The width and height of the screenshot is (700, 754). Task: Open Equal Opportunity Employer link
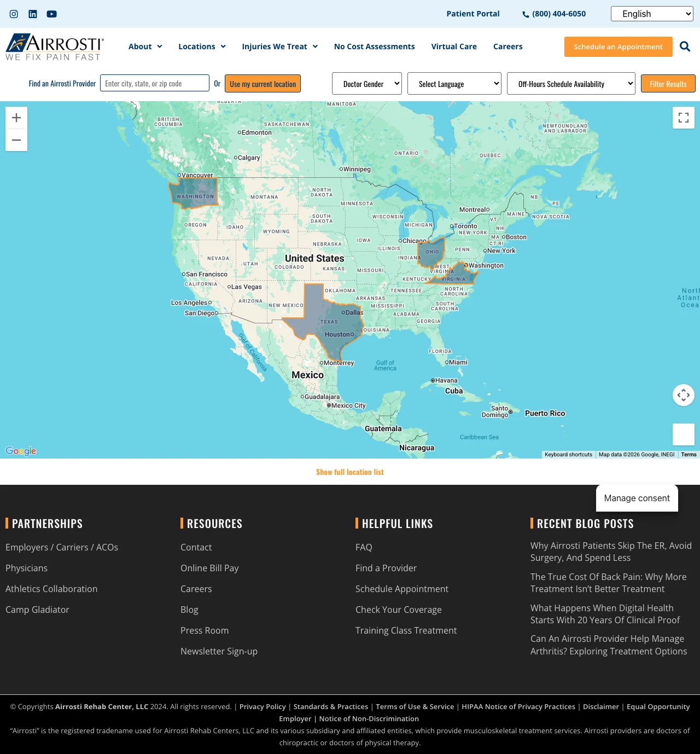(x=658, y=706)
